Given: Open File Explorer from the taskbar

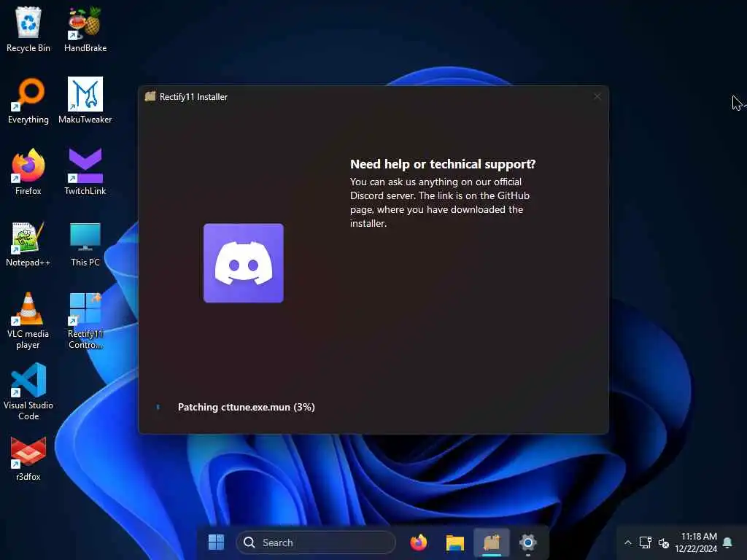Looking at the screenshot, I should pos(455,542).
